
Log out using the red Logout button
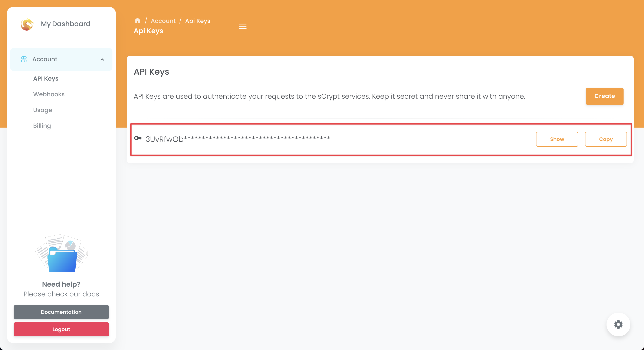point(61,329)
